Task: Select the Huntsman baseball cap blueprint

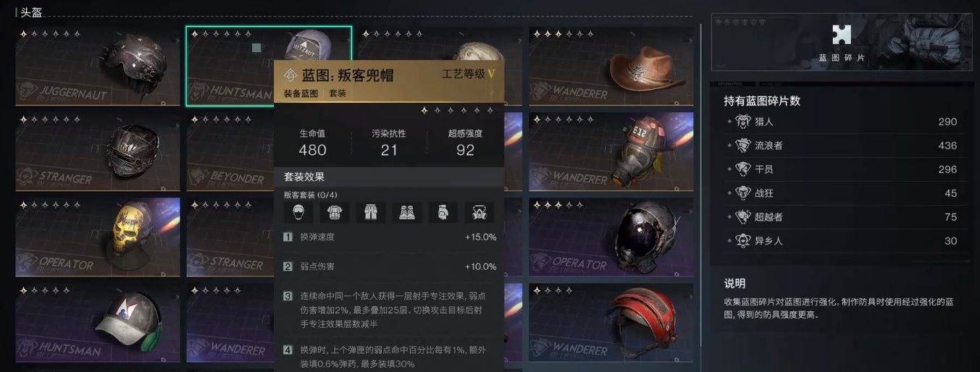Action: 98,323
